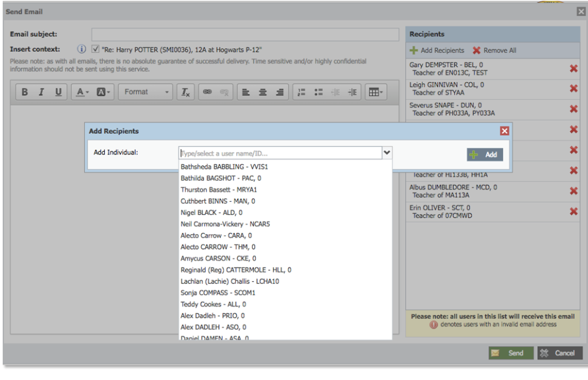Collapse the Add Individual dropdown arrow
The height and width of the screenshot is (380, 588).
387,153
